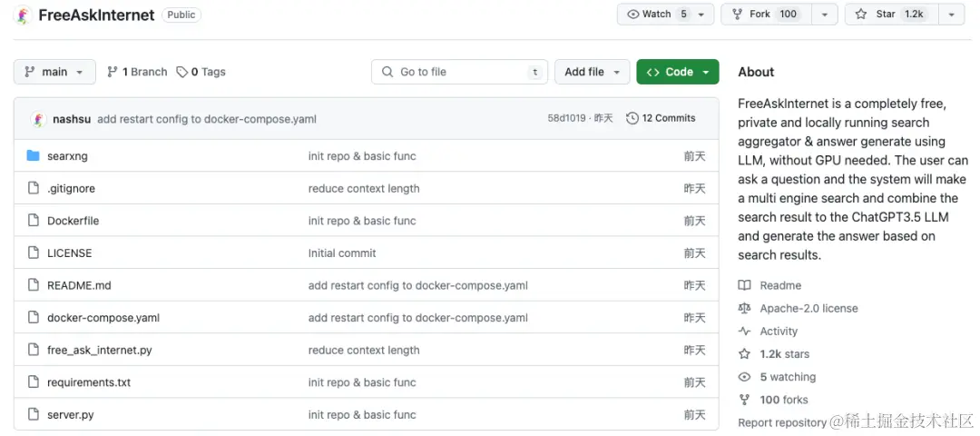Viewport: 980px width, 436px height.
Task: Click the pulse icon next to Activity
Action: (x=744, y=331)
